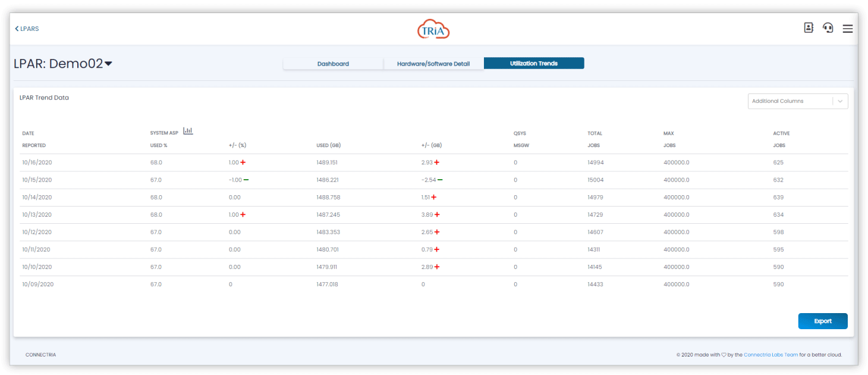Click red plus icon in 10/16/2020 +/- (%)
This screenshot has height=375, width=868.
coord(243,162)
